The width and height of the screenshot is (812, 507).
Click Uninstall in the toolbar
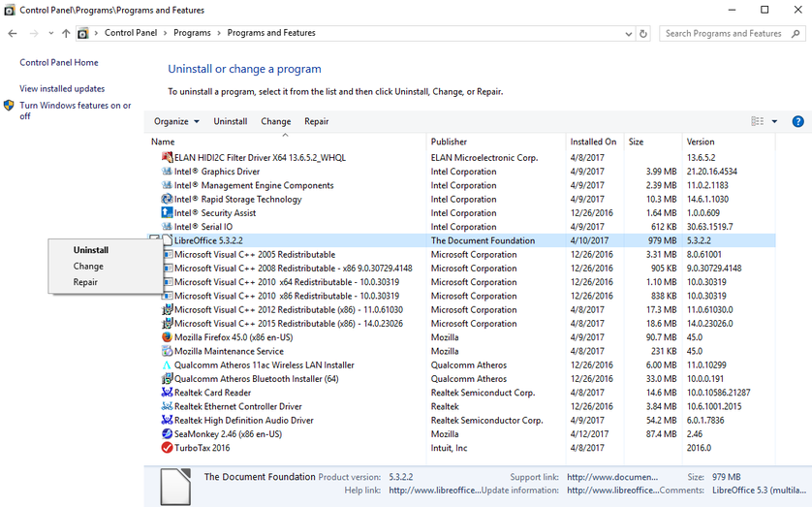[231, 122]
